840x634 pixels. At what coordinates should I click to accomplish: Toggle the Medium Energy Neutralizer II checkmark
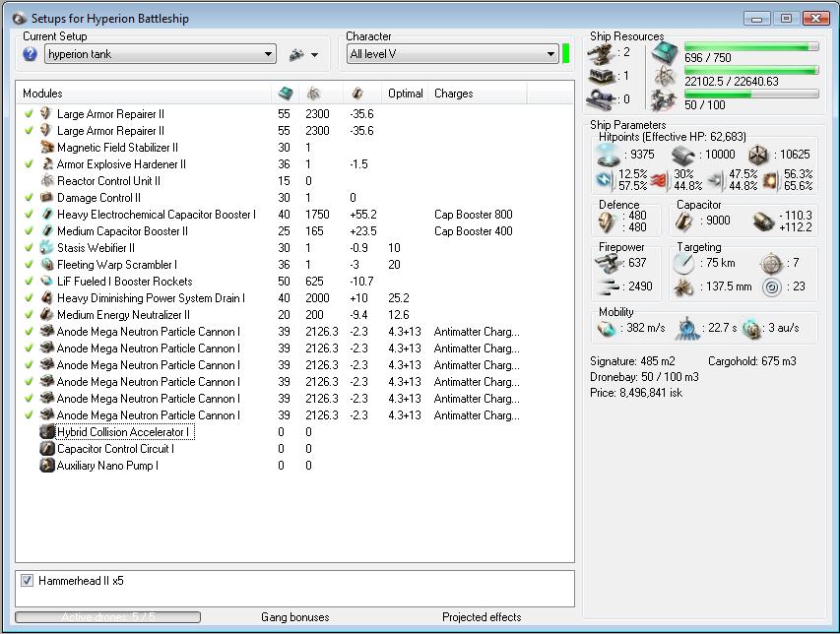(x=29, y=314)
